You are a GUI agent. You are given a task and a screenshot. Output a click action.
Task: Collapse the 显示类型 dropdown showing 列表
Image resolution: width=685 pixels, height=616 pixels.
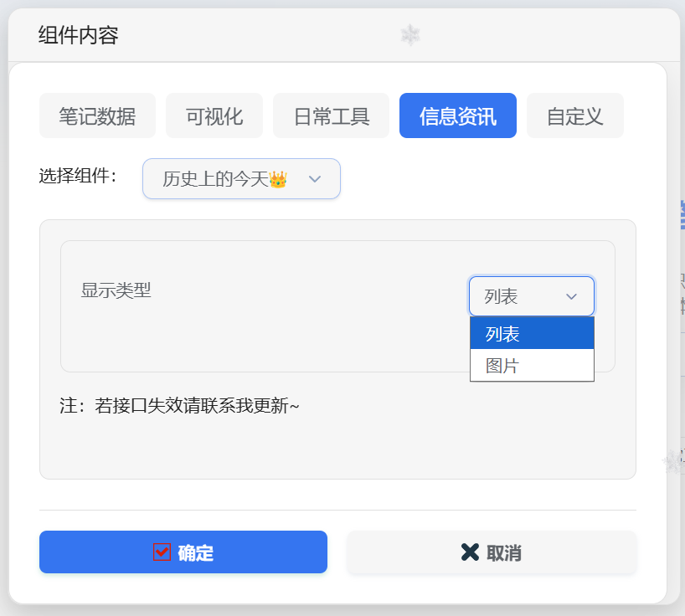pos(532,296)
